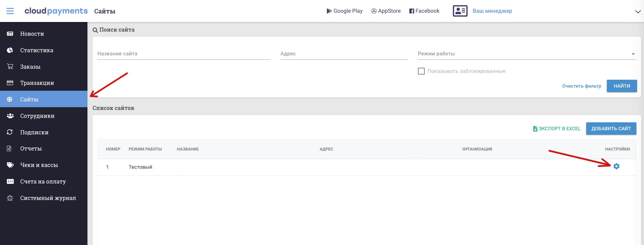Click the manager contact card icon
This screenshot has height=245, width=644.
[460, 11]
